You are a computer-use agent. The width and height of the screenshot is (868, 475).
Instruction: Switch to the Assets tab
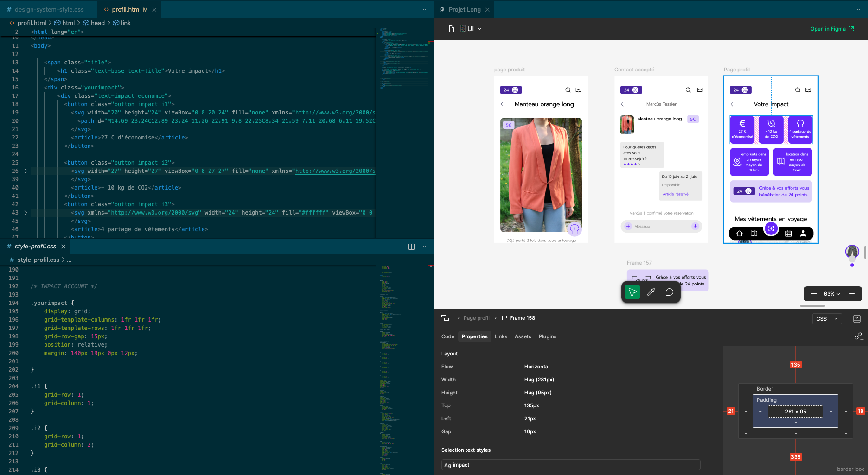point(523,336)
